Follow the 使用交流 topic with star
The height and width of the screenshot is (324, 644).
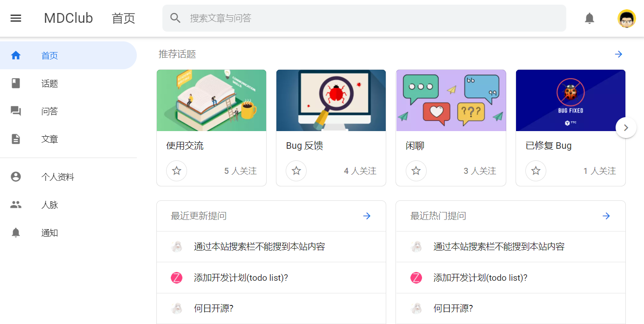[176, 171]
